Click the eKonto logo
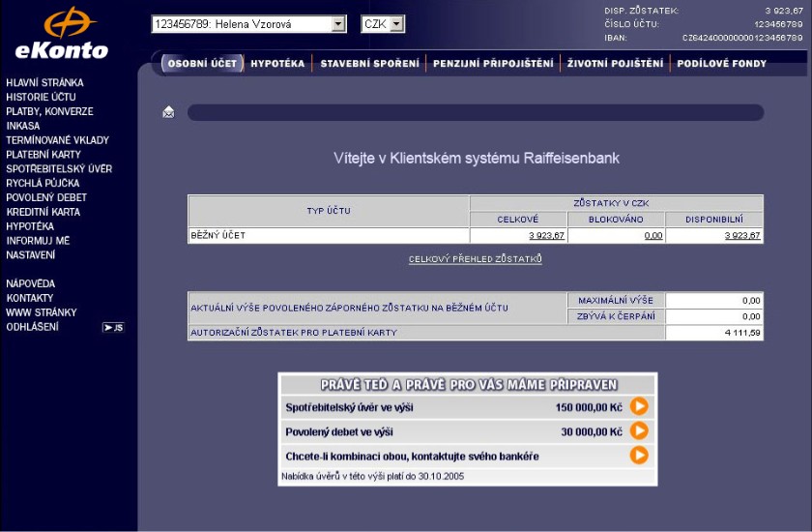The height and width of the screenshot is (532, 812). (x=62, y=33)
